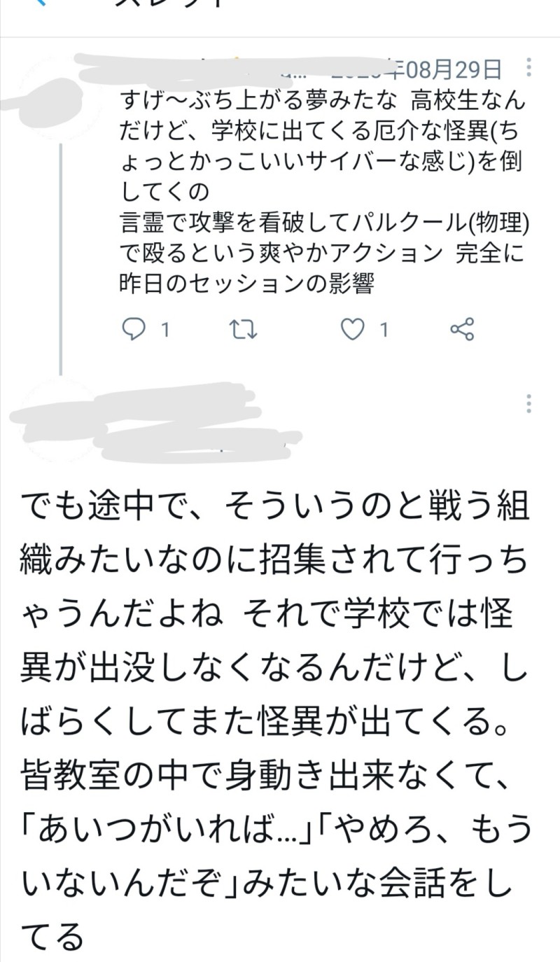Tap the reply count next to speech bubble
Viewport: 560px width, 962px height.
coord(165,330)
